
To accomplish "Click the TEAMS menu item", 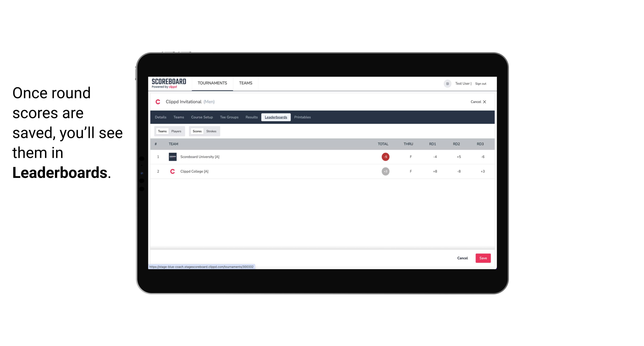I will [246, 83].
